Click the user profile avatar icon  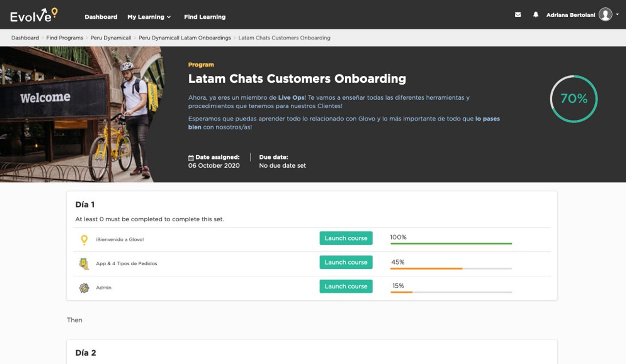(x=605, y=15)
